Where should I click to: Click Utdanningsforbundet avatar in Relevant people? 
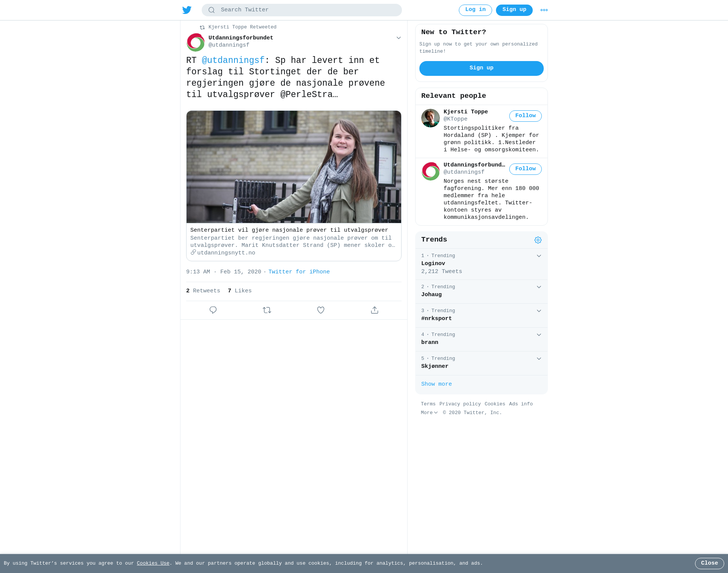(x=430, y=171)
